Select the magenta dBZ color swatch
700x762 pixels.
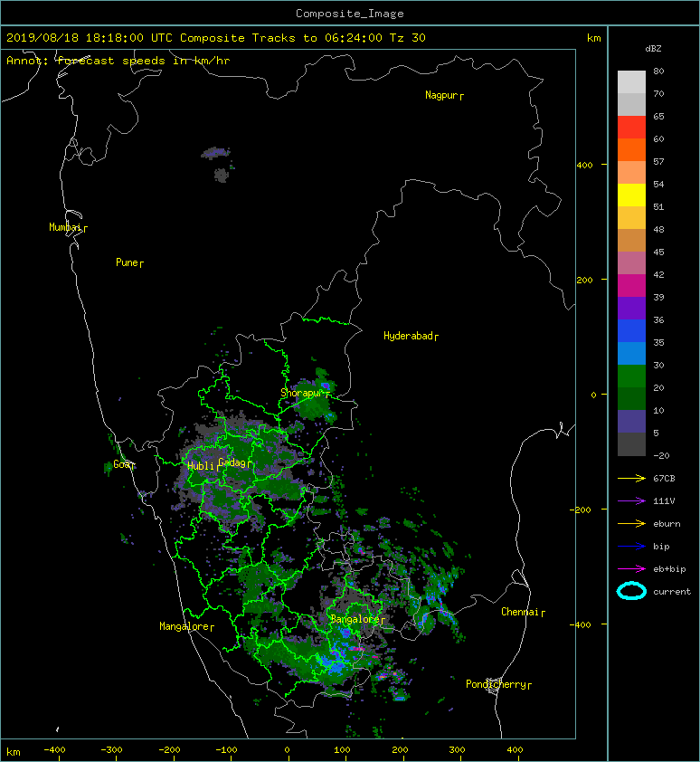631,286
